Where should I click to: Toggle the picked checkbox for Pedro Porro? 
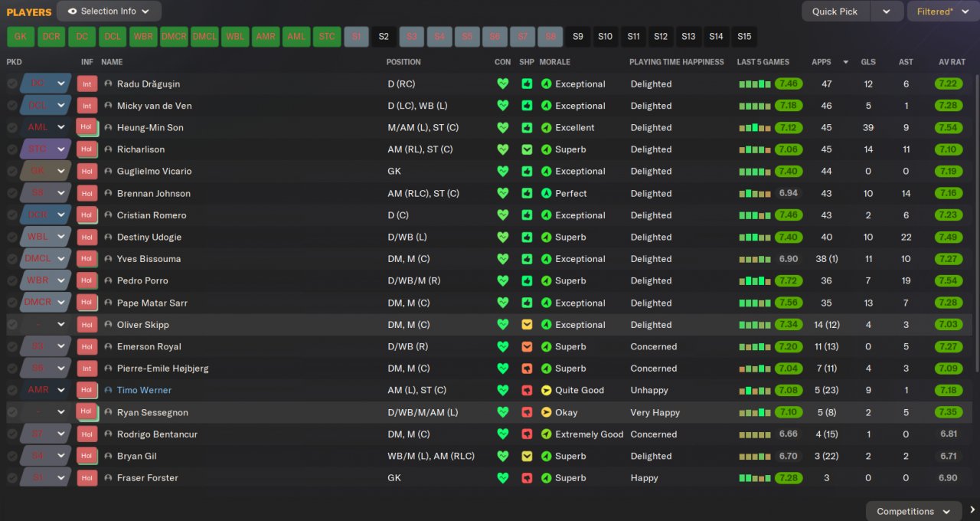11,281
